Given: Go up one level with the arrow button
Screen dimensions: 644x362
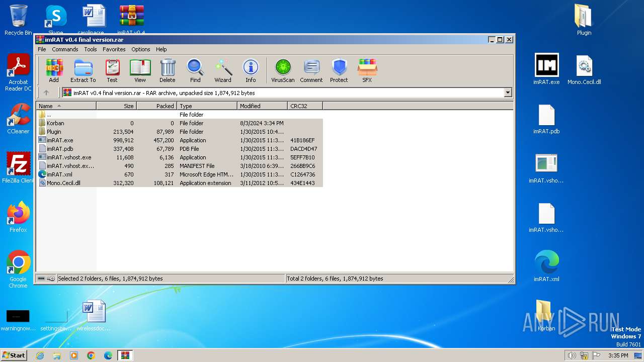Looking at the screenshot, I should 46,93.
